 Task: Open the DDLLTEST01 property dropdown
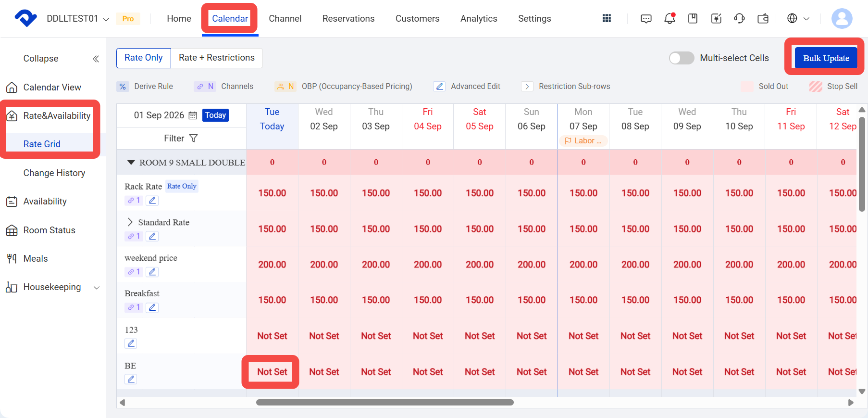click(x=78, y=19)
